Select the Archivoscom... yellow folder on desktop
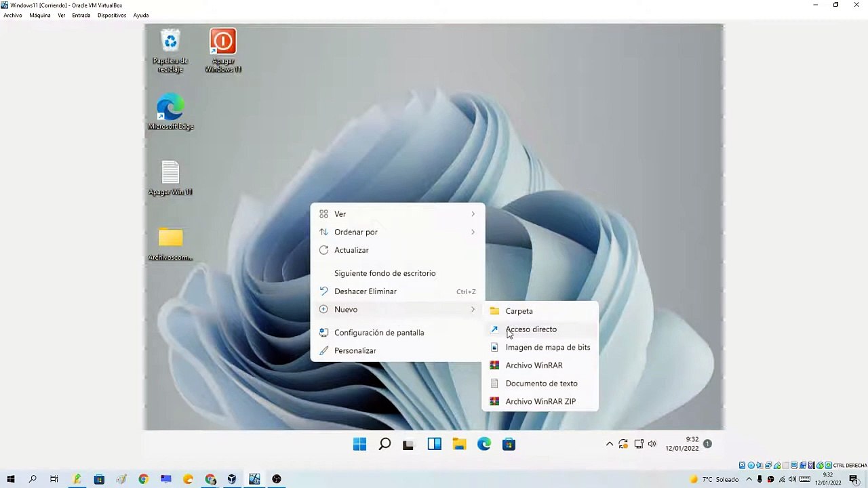This screenshot has height=488, width=868. (x=170, y=244)
